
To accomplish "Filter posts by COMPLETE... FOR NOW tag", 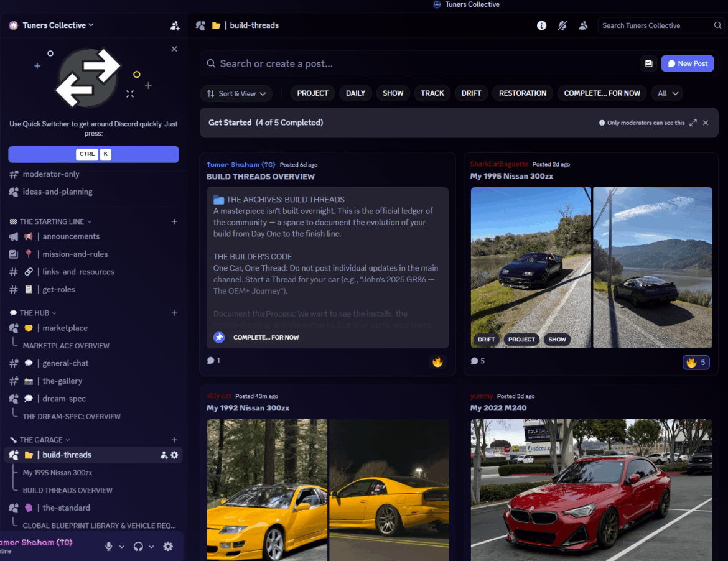I will point(602,93).
